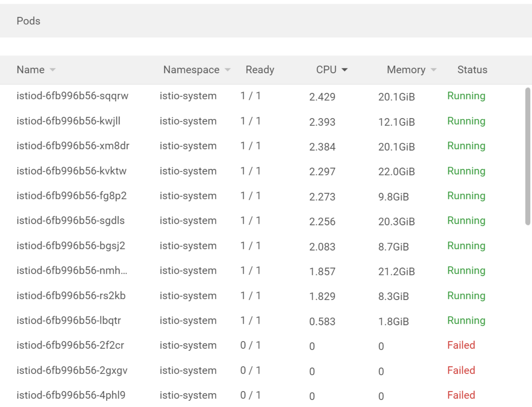Click the Ready count of pod fg8p2
Image resolution: width=532 pixels, height=407 pixels.
tap(251, 196)
